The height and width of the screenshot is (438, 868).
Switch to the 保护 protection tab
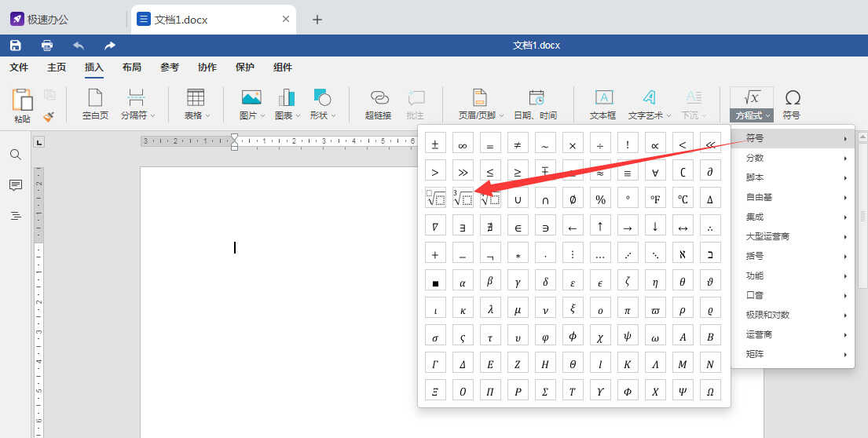[x=244, y=68]
